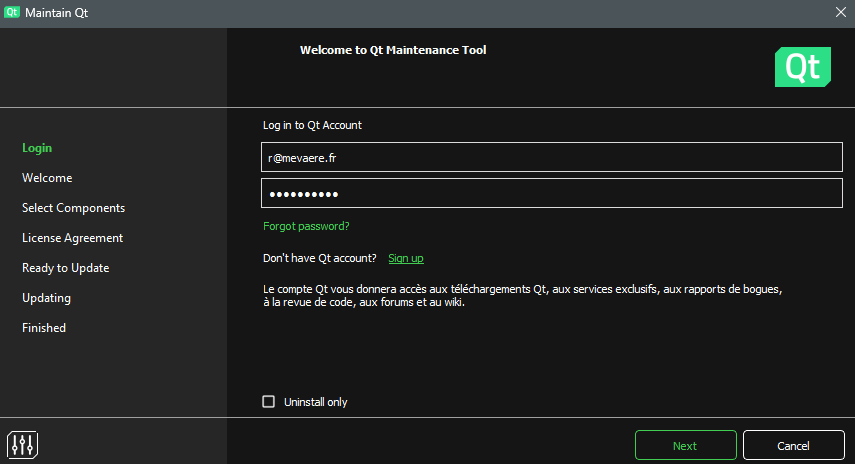Click the Forgot password? link
The width and height of the screenshot is (855, 464).
(306, 226)
